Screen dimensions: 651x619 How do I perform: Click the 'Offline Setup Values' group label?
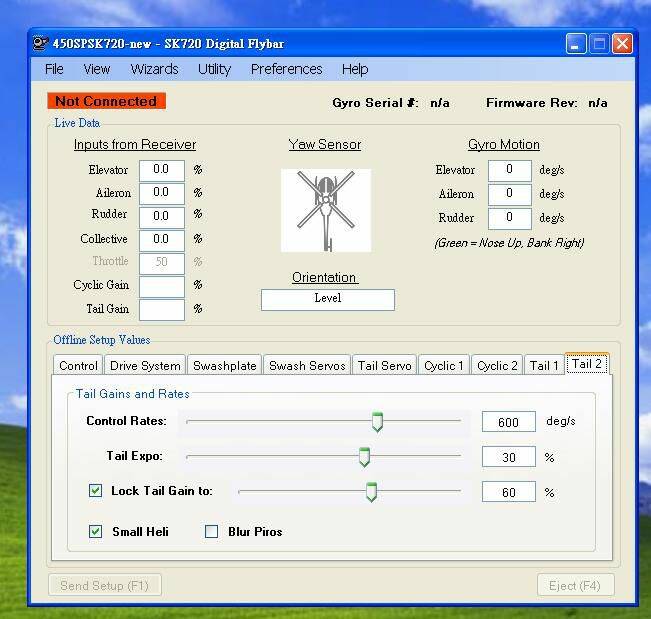click(x=102, y=340)
